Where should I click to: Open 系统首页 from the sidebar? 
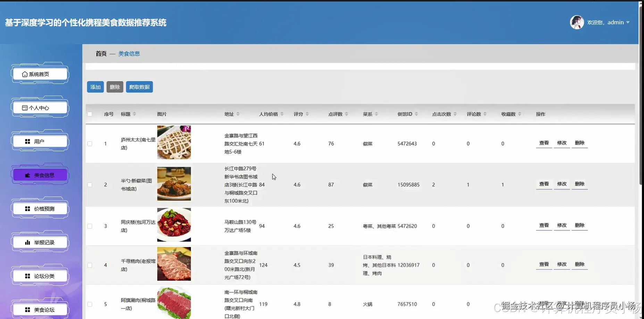39,74
